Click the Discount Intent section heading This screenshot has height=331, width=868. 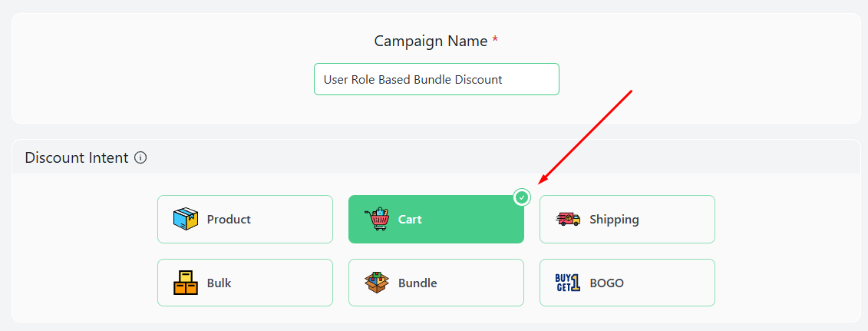77,157
